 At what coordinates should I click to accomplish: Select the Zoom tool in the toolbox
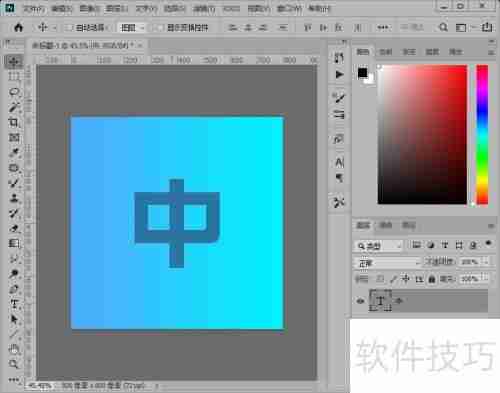coord(14,364)
